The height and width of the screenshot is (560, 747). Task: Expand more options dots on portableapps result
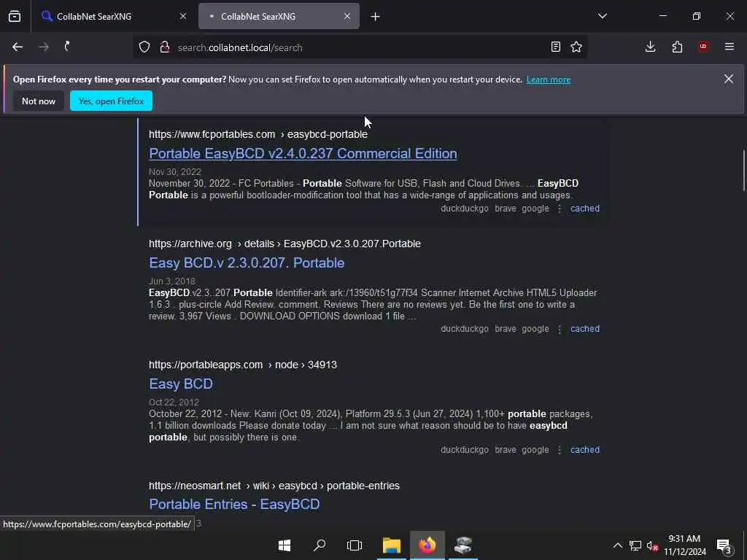coord(560,450)
